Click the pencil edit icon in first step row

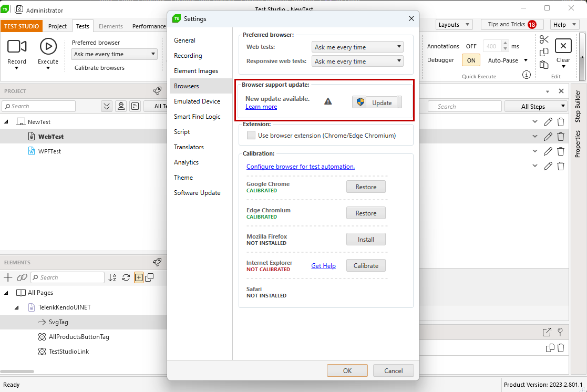[548, 122]
